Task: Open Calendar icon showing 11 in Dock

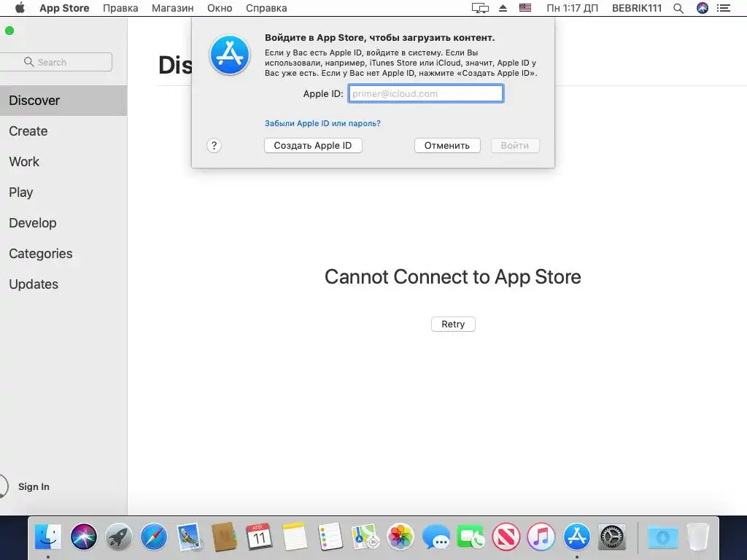Action: pos(259,537)
